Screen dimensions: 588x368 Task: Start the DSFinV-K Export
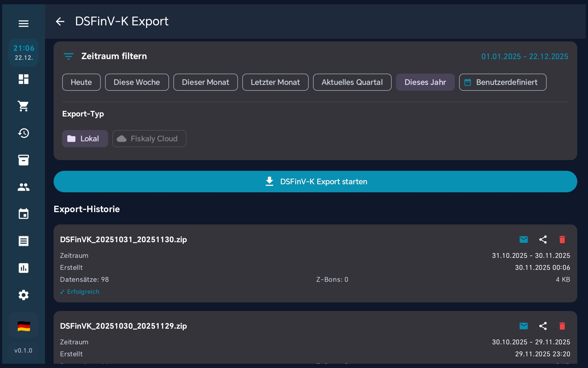[x=315, y=182]
